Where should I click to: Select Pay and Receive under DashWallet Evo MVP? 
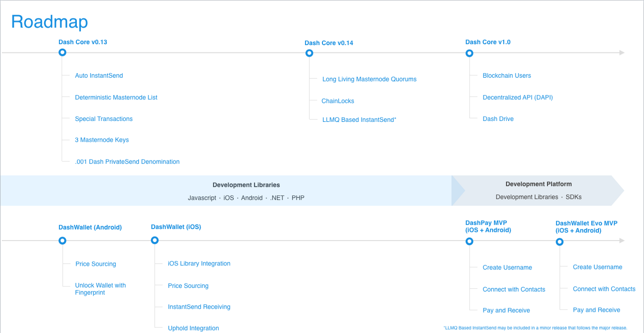tap(597, 310)
